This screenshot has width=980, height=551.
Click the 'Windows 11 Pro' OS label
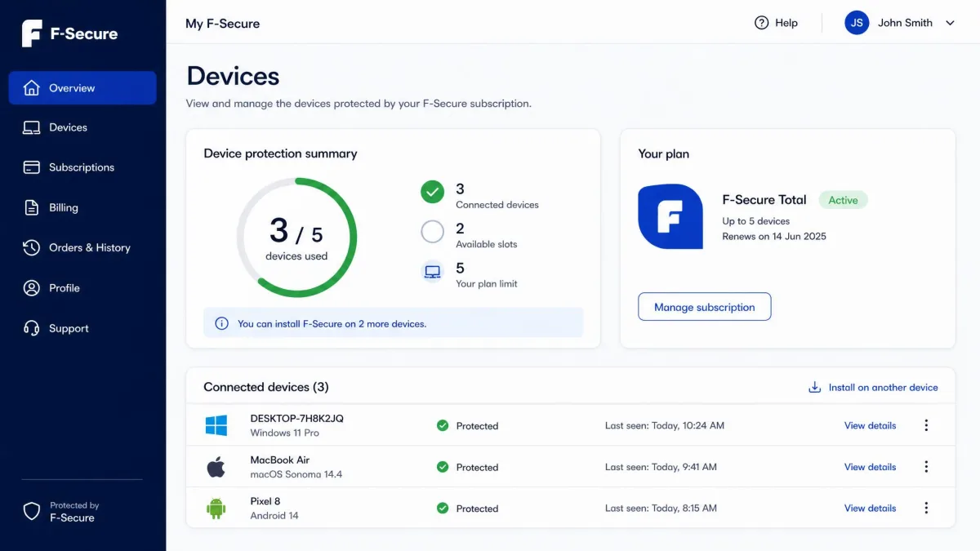pyautogui.click(x=285, y=433)
